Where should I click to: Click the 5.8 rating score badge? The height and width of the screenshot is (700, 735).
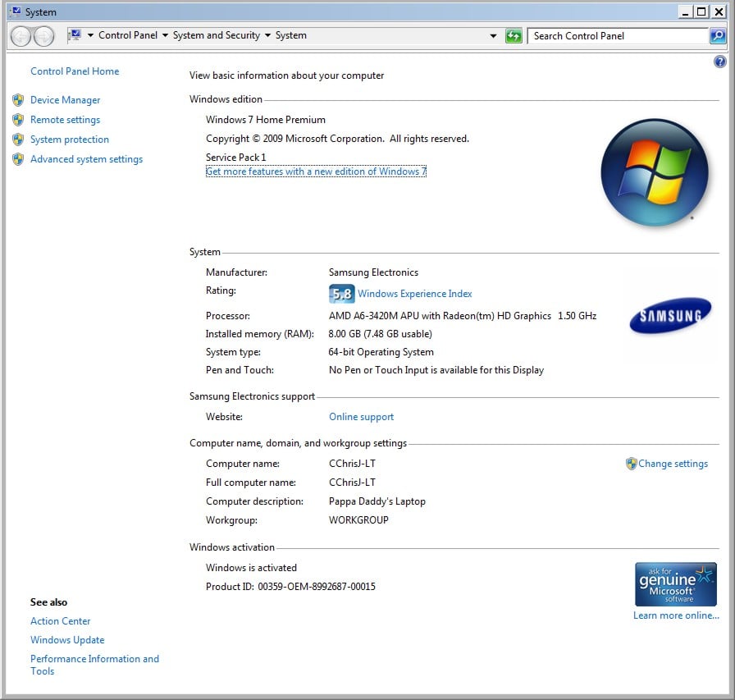pyautogui.click(x=342, y=294)
